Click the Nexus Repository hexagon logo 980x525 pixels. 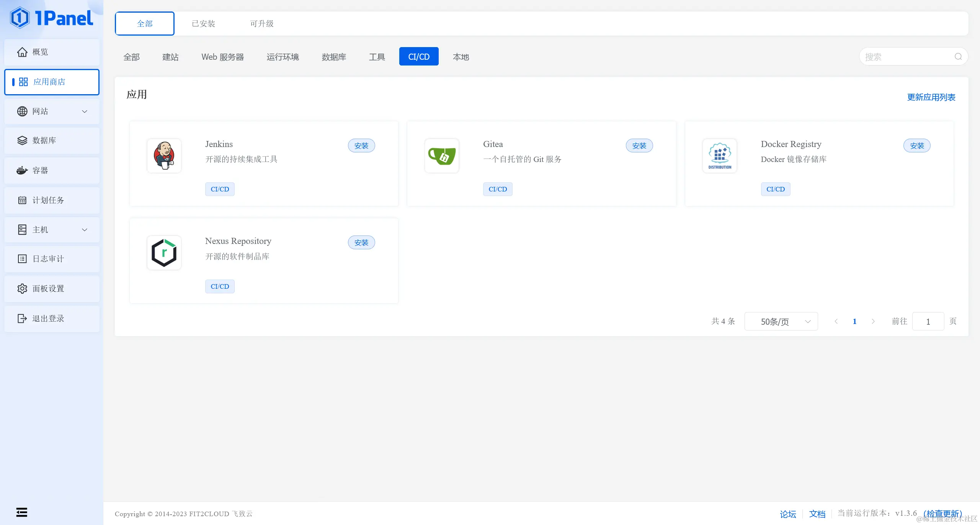[164, 253]
